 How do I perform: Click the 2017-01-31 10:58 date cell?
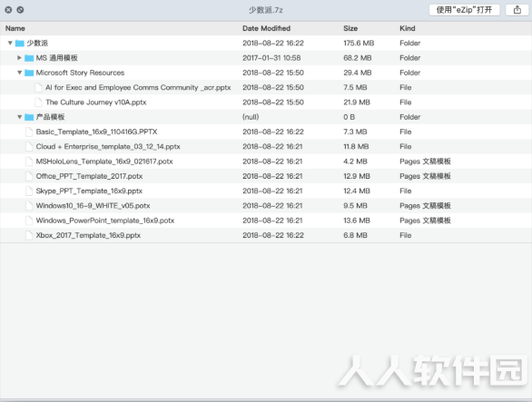[271, 58]
